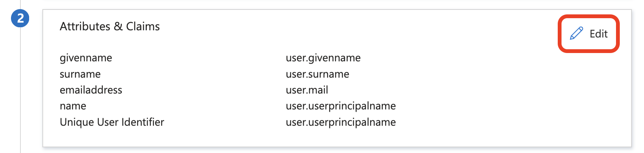The width and height of the screenshot is (644, 153).
Task: Click the pencil icon beside Edit
Action: point(576,34)
